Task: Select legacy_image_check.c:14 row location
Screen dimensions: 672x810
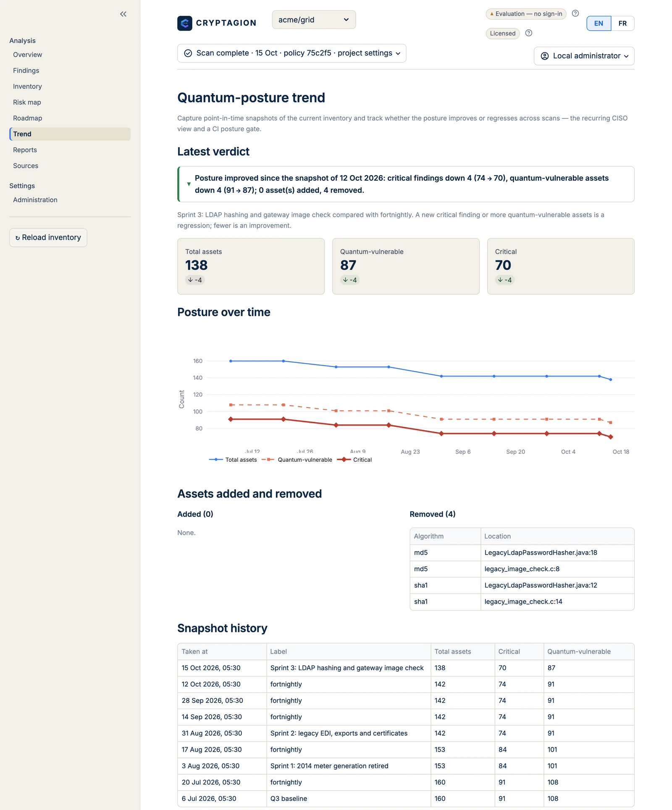Action: point(523,602)
